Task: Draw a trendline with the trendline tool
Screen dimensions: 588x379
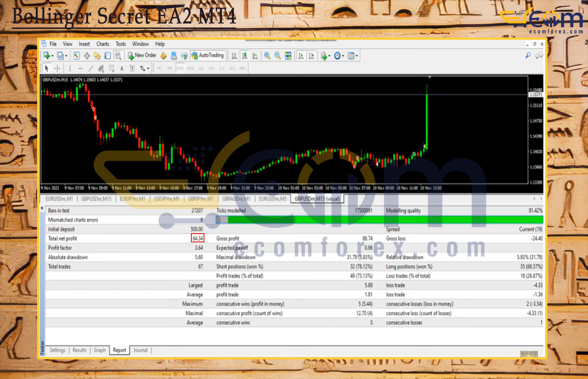Action: point(90,69)
